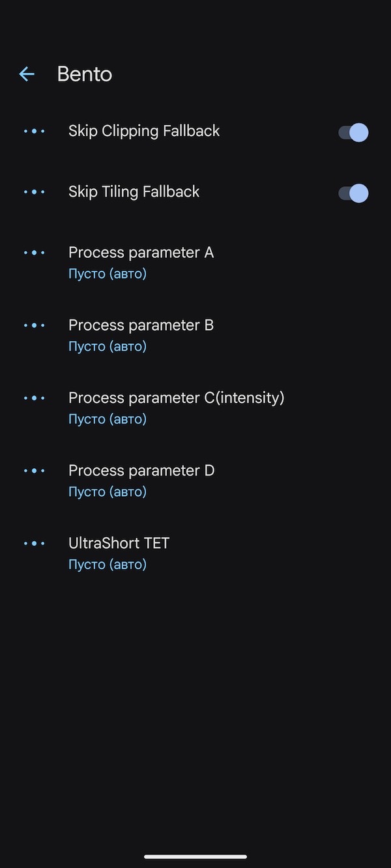Open the Process parameter C(intensity) setting

pyautogui.click(x=176, y=398)
